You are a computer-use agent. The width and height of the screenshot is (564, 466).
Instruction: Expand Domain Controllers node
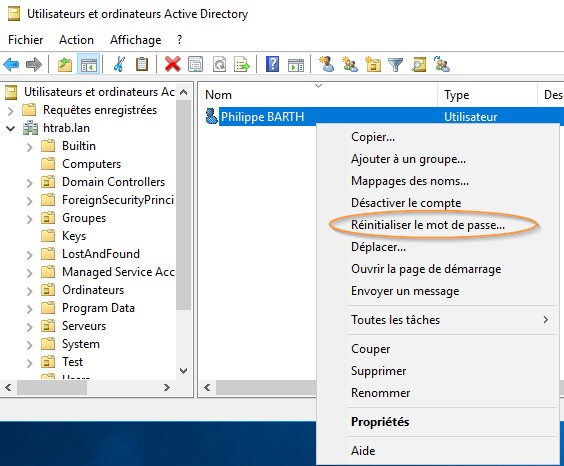pos(30,183)
